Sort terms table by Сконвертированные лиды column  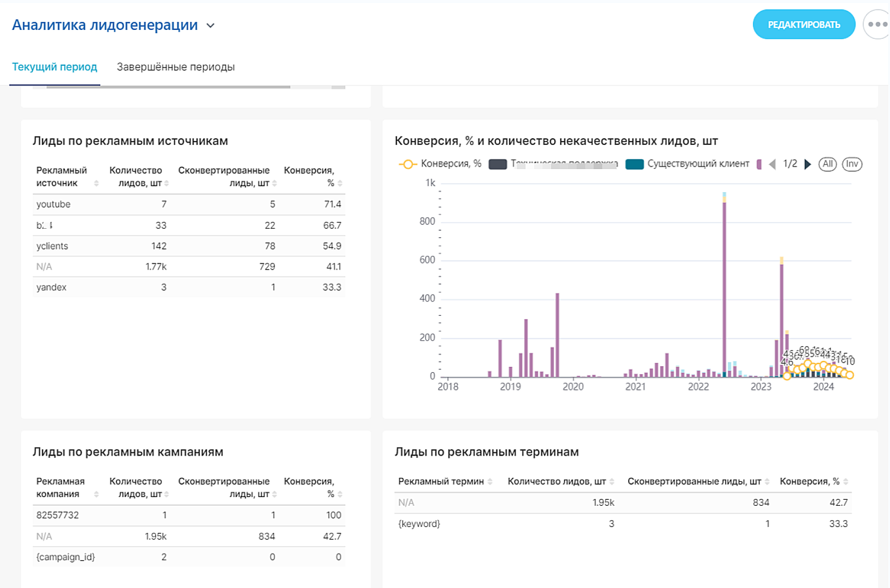pyautogui.click(x=767, y=481)
